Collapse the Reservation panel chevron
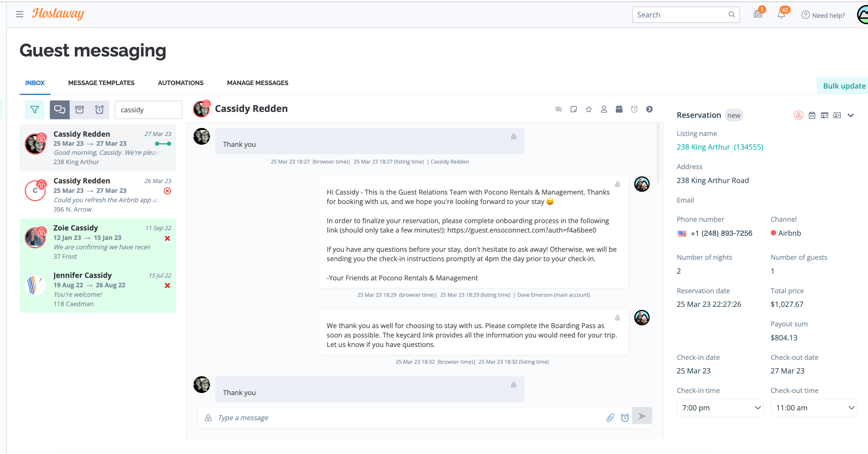This screenshot has width=868, height=454. click(x=851, y=115)
